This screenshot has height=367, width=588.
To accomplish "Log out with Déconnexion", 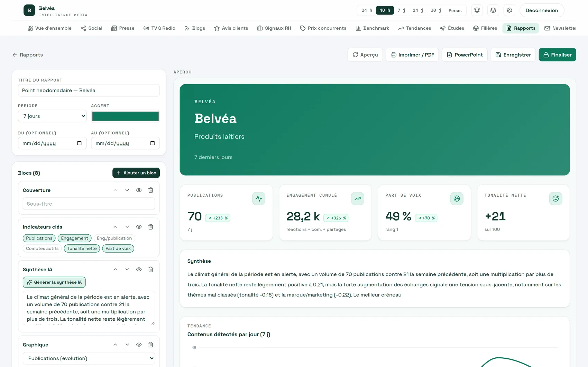I will click(x=542, y=10).
